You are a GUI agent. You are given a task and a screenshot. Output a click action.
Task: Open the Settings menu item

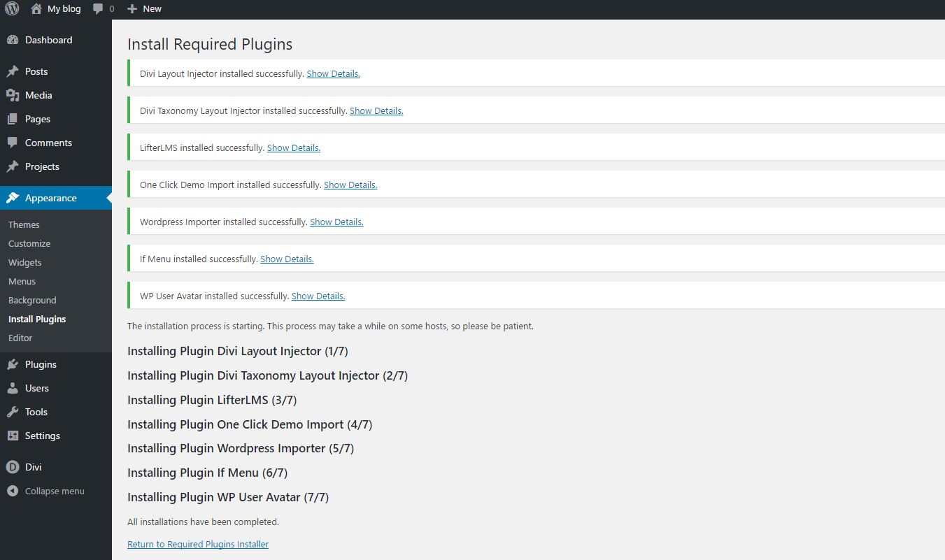coord(56,436)
